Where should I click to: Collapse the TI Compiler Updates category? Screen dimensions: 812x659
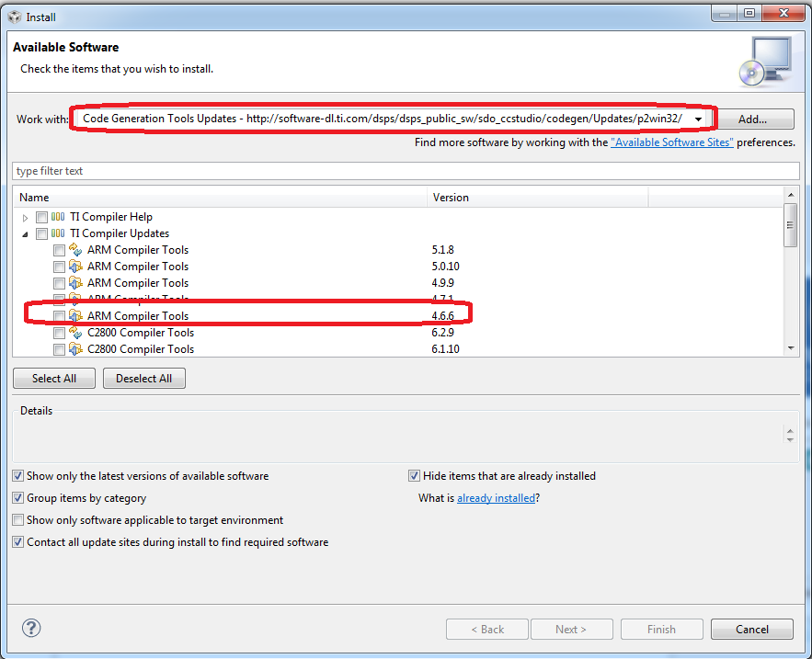26,234
